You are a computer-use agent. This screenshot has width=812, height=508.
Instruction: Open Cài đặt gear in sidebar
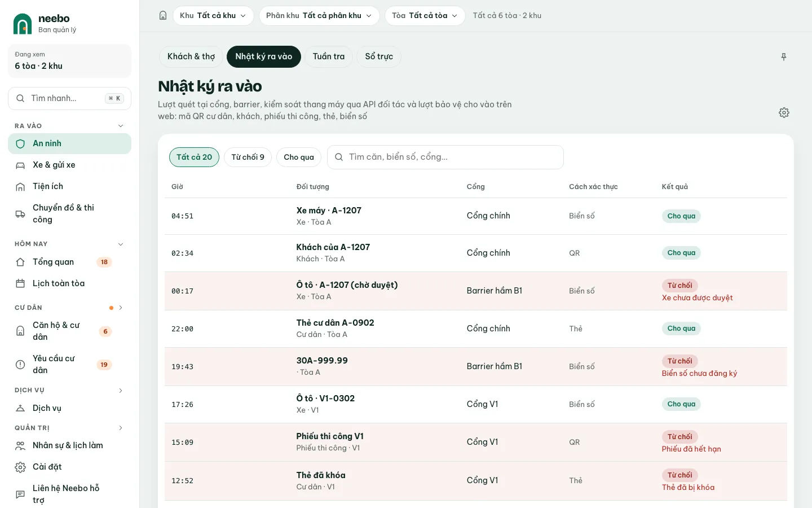[x=69, y=467]
